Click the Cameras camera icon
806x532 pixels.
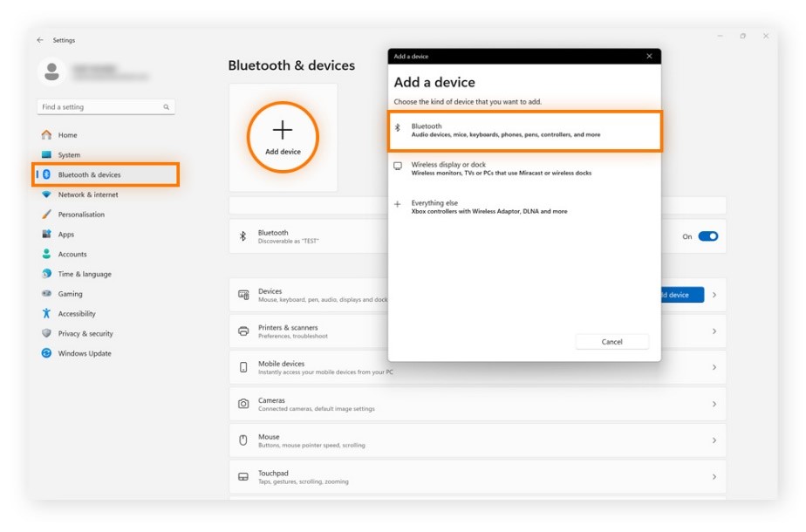coord(243,404)
